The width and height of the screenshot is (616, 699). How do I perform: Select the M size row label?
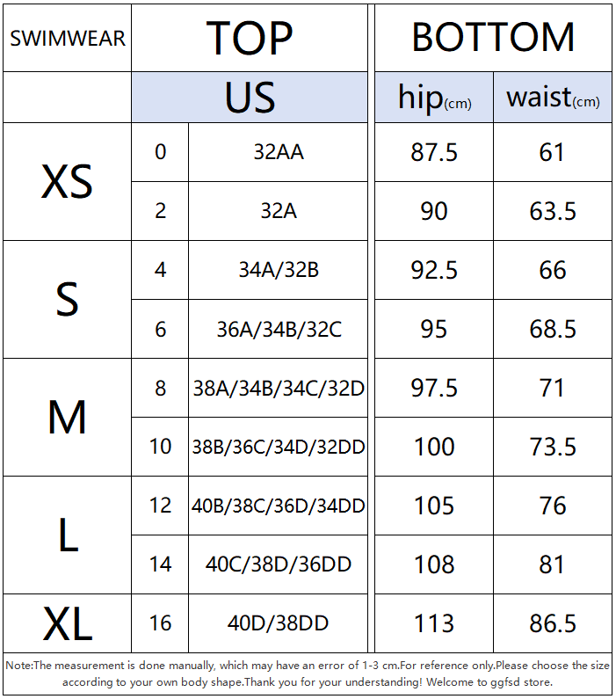tap(68, 417)
